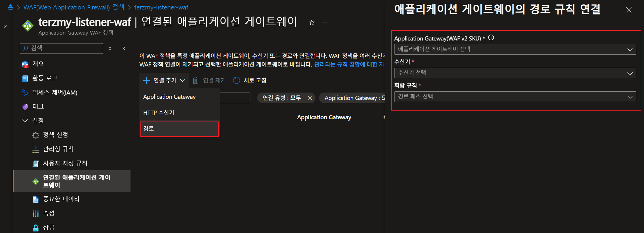Collapse the sidebar with double chevron
644x233 pixels.
[123, 48]
